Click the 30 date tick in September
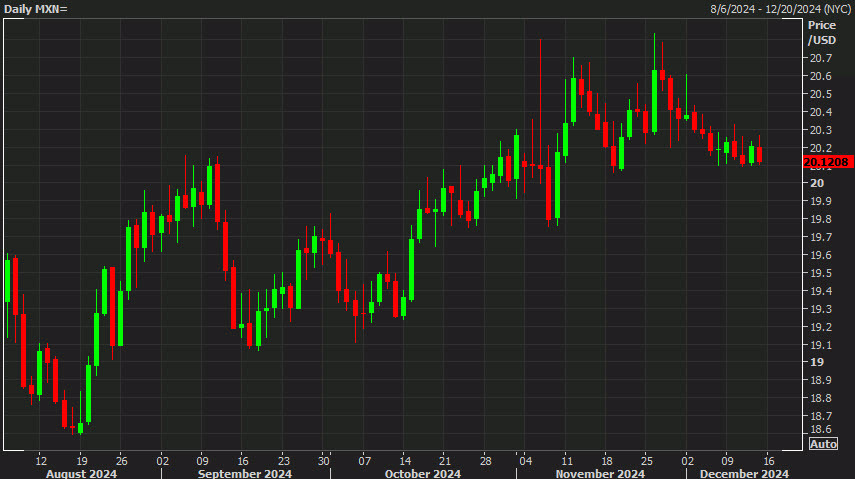Image resolution: width=855 pixels, height=479 pixels. [324, 461]
